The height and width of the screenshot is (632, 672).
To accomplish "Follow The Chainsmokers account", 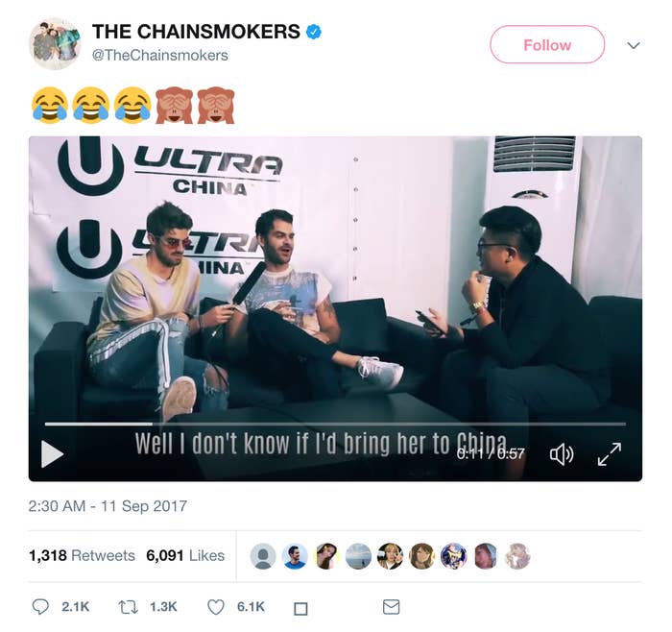I will click(x=547, y=44).
